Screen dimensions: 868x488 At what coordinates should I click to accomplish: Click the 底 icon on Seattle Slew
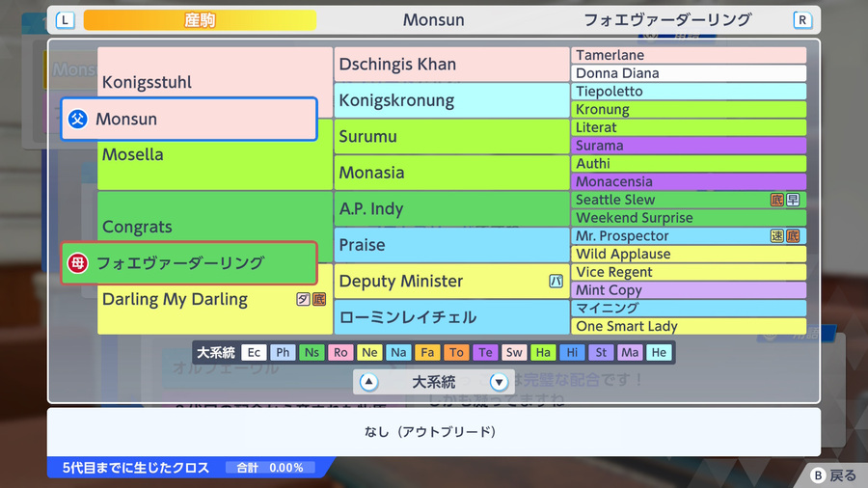[x=776, y=200]
